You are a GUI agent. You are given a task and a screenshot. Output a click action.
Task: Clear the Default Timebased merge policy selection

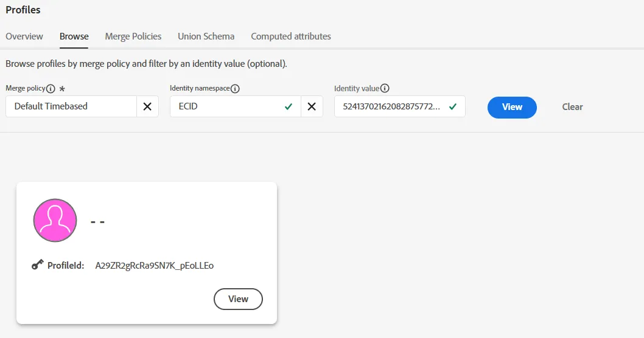click(x=147, y=106)
